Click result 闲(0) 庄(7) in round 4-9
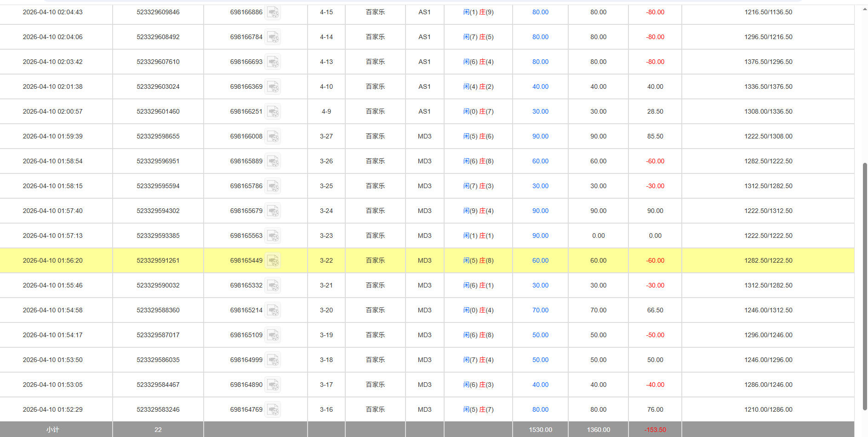 478,111
